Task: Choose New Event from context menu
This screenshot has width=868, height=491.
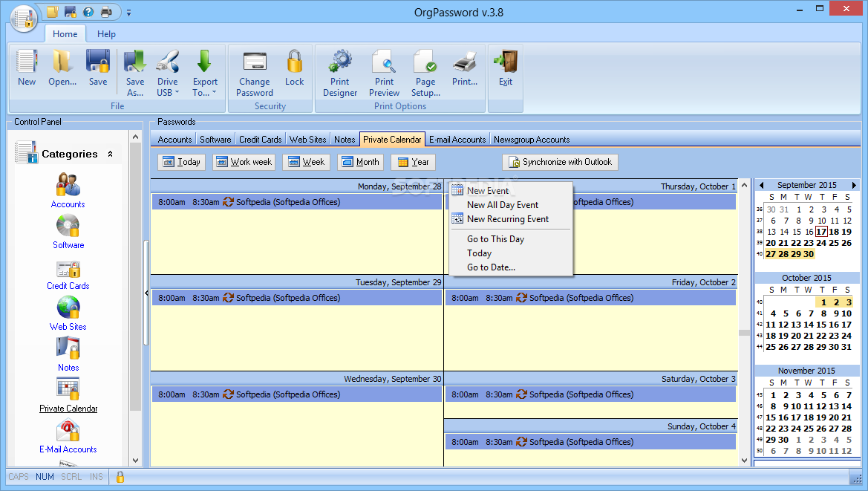Action: [512, 190]
